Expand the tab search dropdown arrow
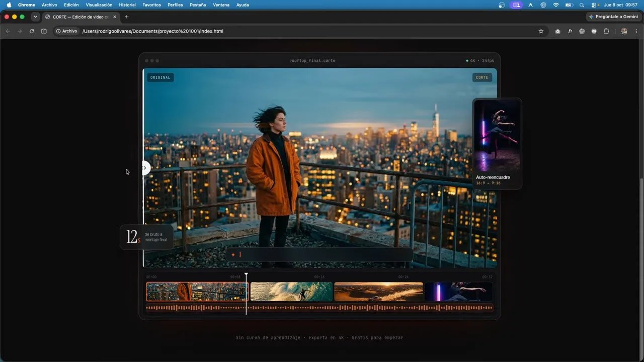 [35, 17]
